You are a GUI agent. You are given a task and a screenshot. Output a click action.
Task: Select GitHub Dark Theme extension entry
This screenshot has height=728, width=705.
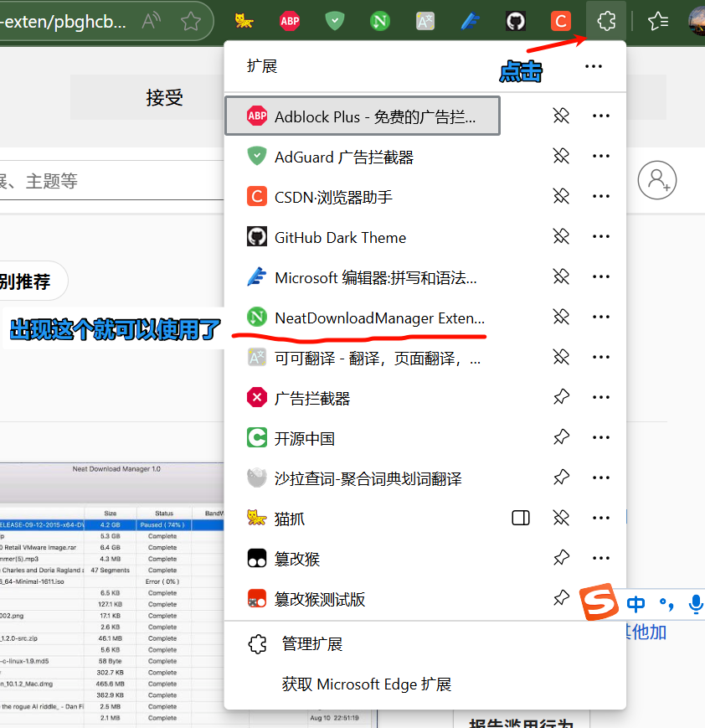363,237
